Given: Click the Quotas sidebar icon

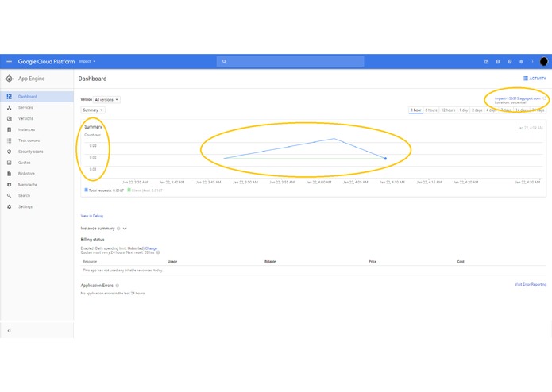Looking at the screenshot, I should [x=10, y=163].
